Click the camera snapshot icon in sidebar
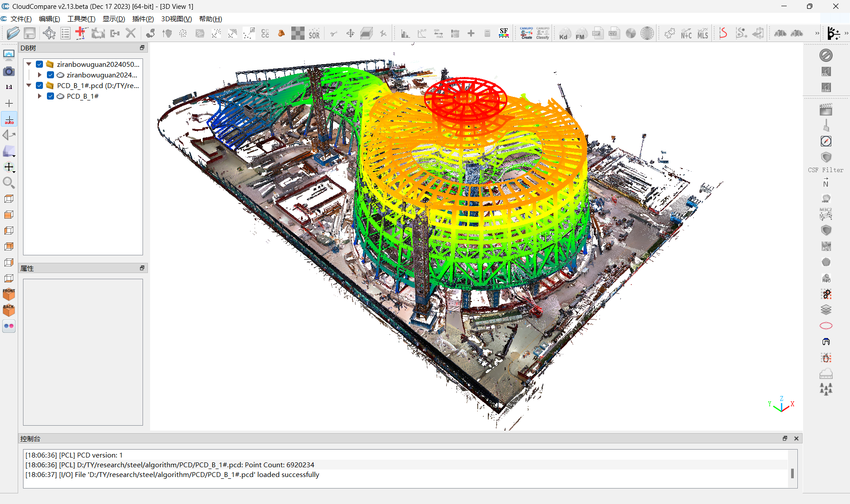The width and height of the screenshot is (850, 504). [9, 71]
